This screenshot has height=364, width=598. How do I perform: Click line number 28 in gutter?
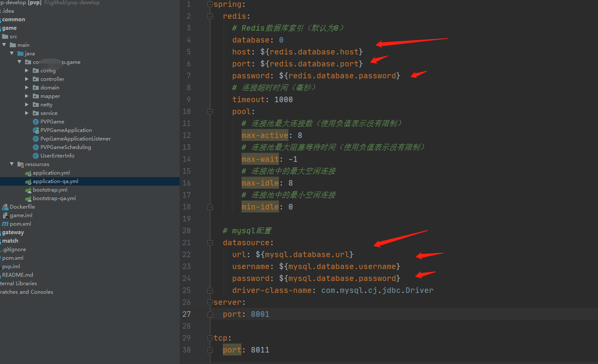pyautogui.click(x=187, y=326)
